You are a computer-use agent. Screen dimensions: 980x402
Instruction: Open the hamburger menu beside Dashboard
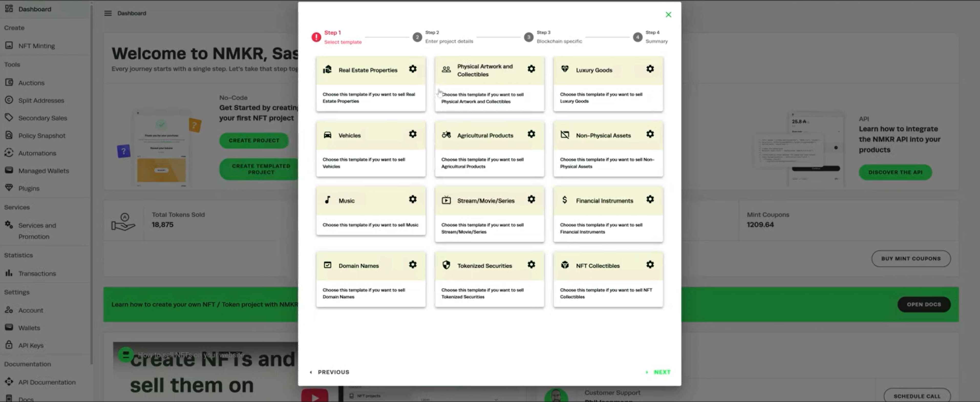click(108, 13)
